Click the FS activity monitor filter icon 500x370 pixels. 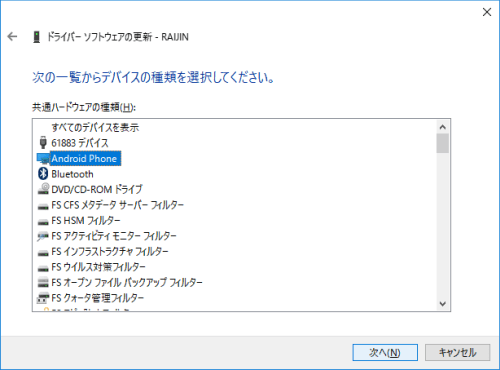(x=43, y=236)
